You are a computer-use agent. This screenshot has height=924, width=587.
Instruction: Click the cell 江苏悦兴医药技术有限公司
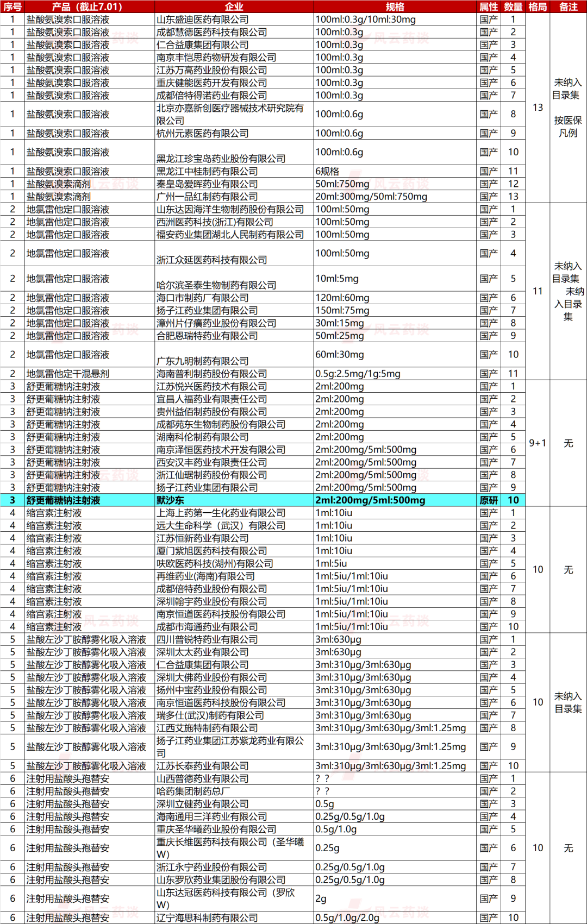(x=234, y=386)
